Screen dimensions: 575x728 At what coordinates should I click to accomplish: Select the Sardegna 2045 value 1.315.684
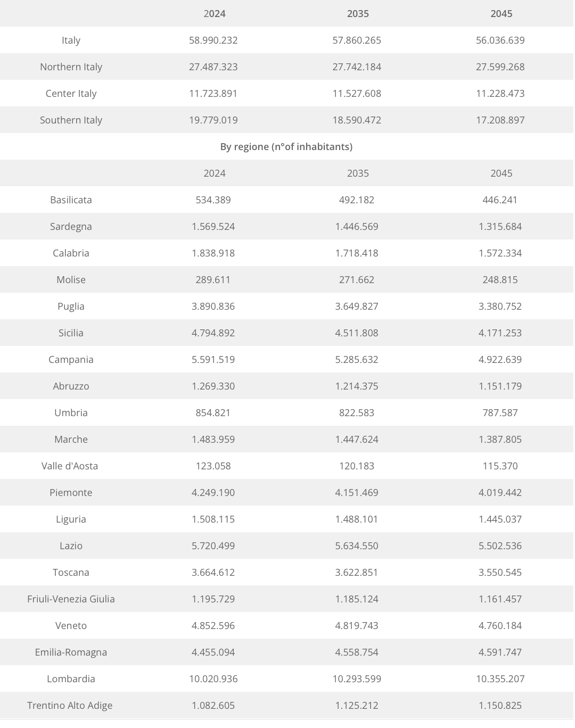click(500, 227)
